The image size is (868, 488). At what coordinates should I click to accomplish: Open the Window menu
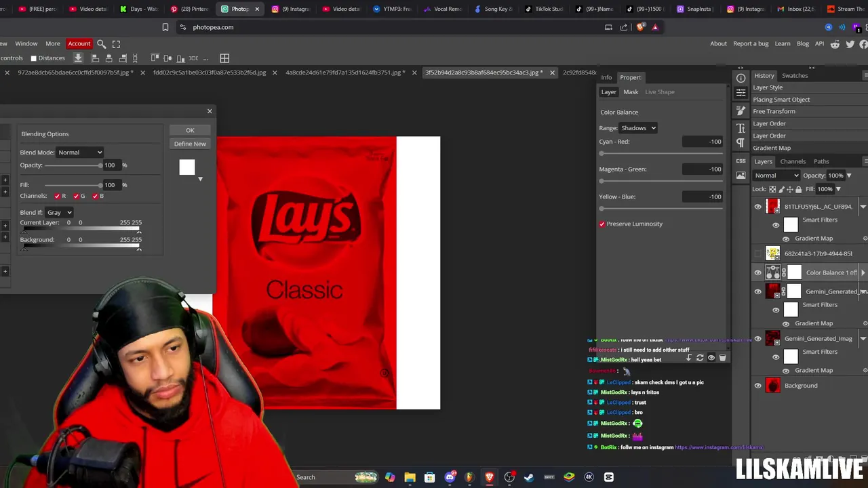pos(26,44)
